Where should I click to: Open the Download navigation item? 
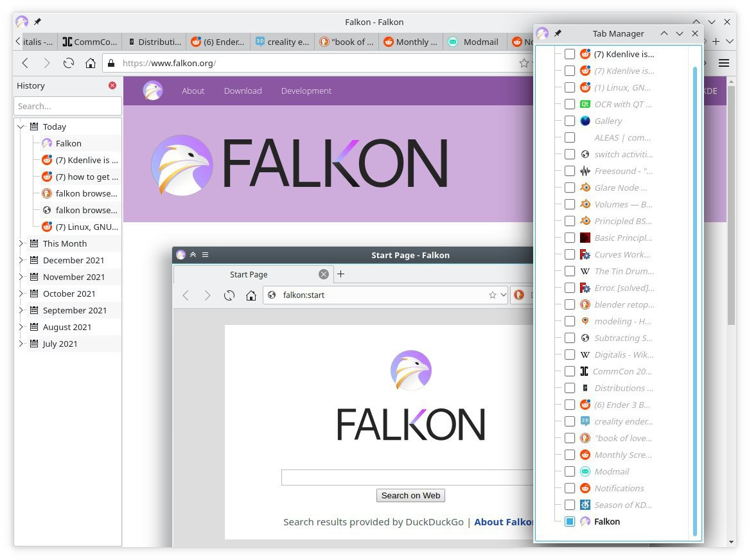(243, 91)
